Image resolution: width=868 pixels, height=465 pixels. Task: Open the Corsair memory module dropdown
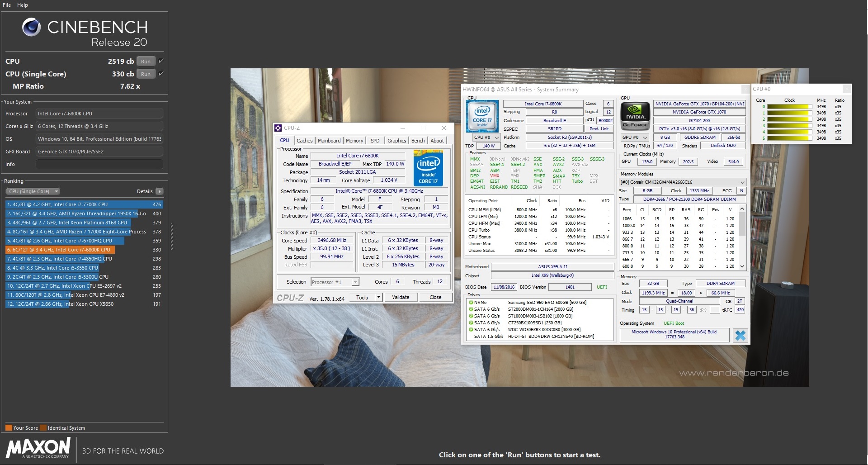point(682,182)
